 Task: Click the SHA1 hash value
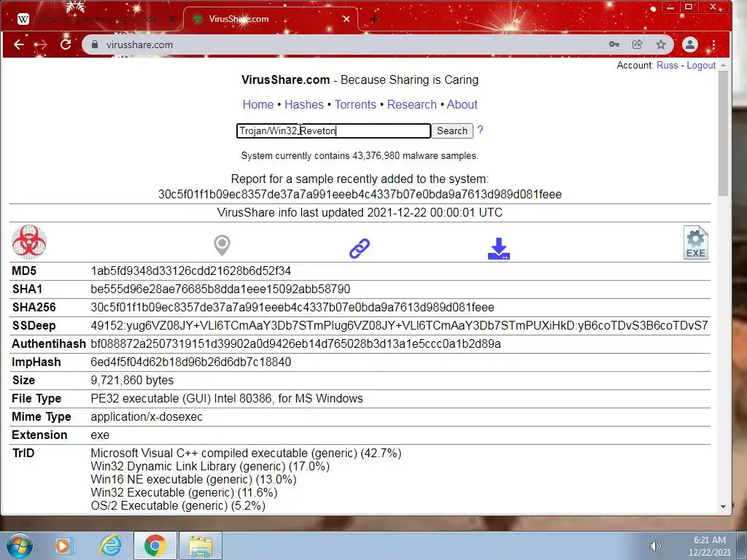[x=220, y=289]
